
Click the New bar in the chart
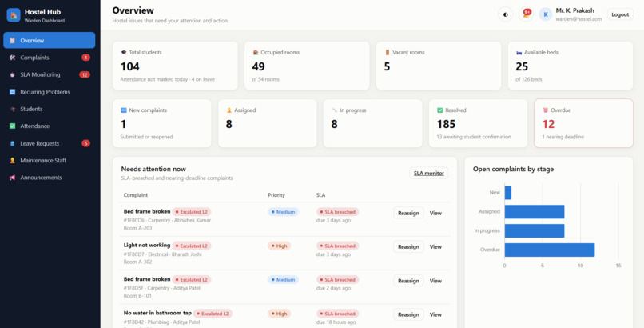click(508, 192)
